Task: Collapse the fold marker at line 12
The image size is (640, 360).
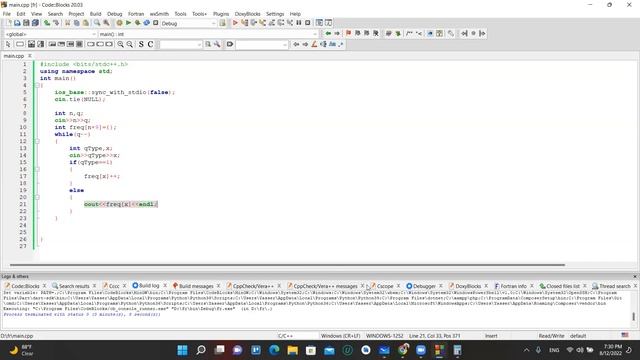Action: (x=37, y=141)
